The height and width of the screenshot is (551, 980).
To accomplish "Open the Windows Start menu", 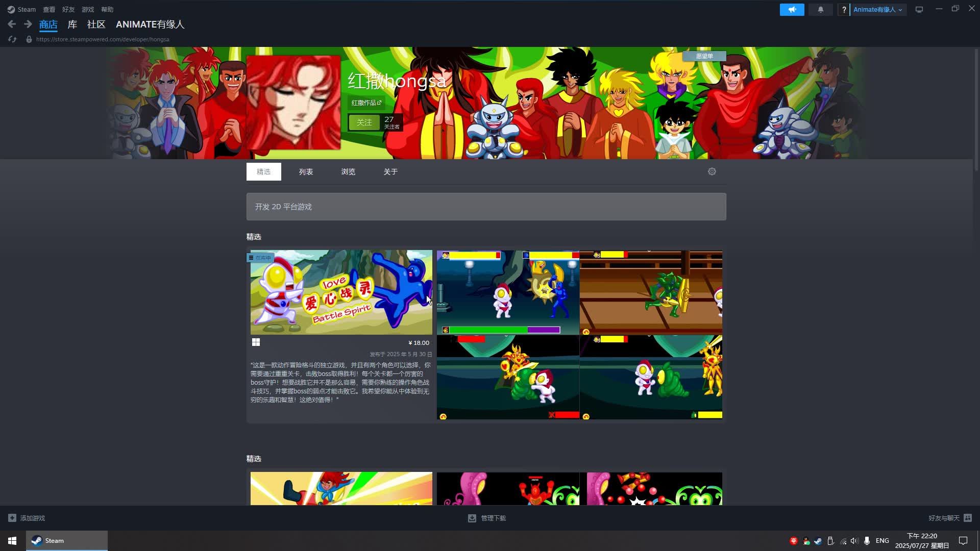I will coord(12,541).
